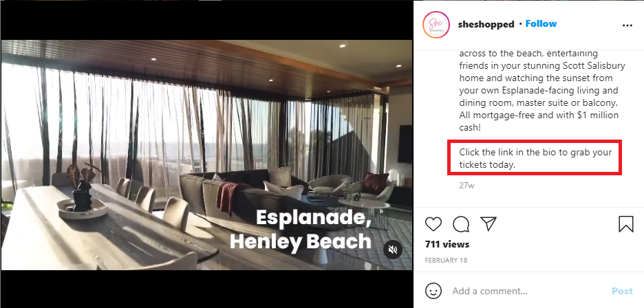Unmute the video sound
The image size is (644, 308).
point(393,250)
